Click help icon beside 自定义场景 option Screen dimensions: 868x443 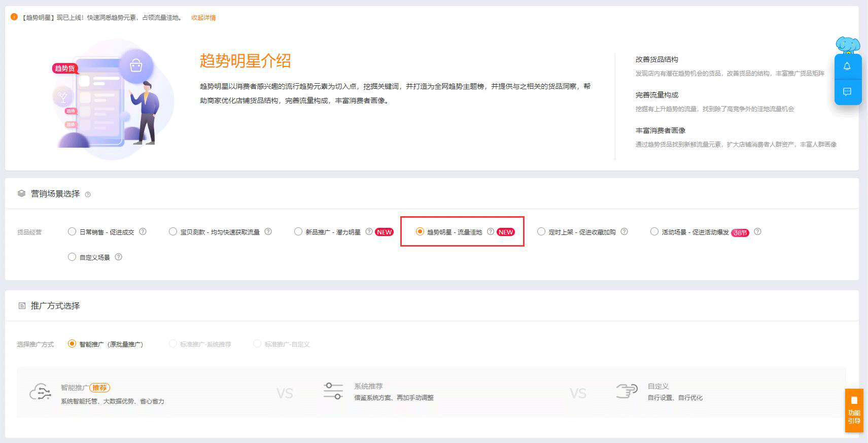[119, 257]
